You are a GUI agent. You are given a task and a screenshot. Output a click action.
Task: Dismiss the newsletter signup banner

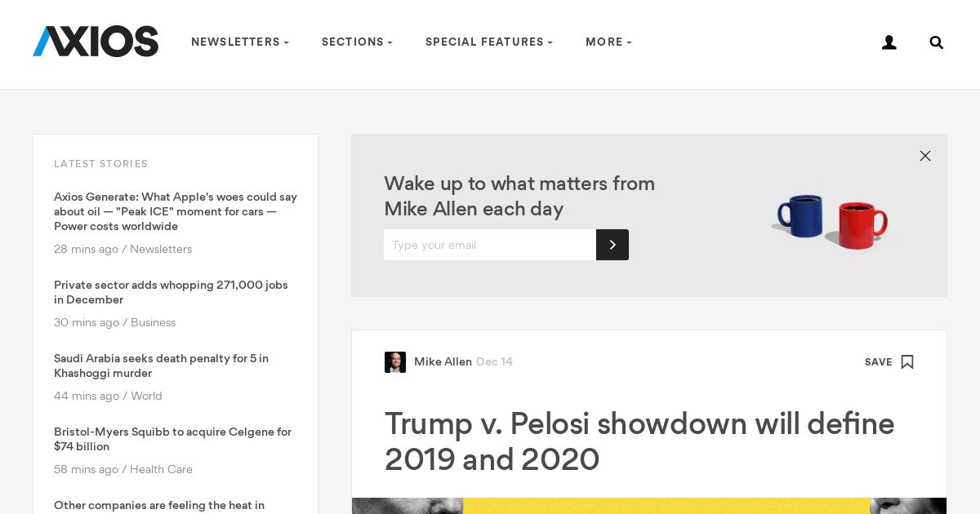[x=925, y=156]
